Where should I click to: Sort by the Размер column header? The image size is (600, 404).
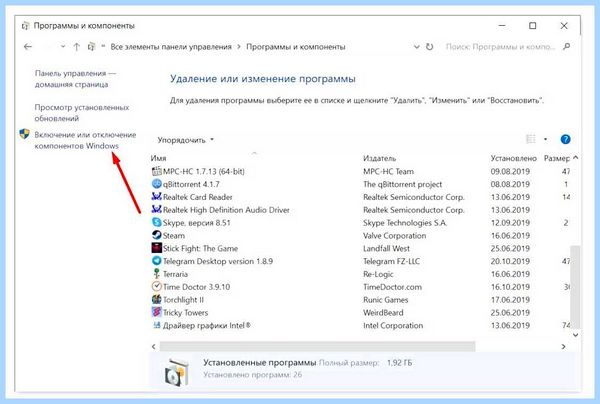557,158
